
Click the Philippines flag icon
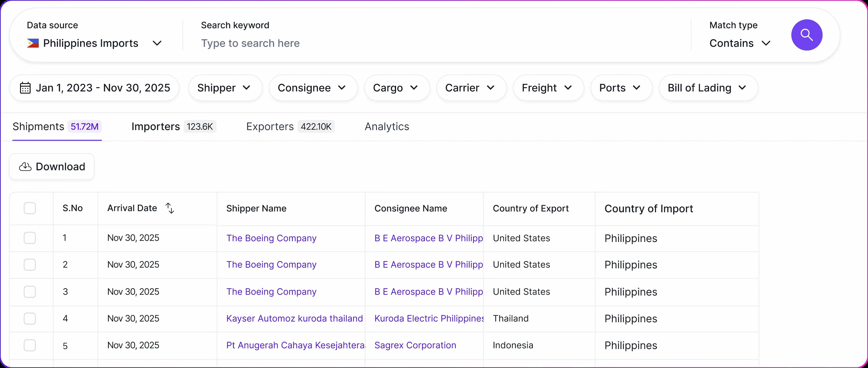point(33,43)
